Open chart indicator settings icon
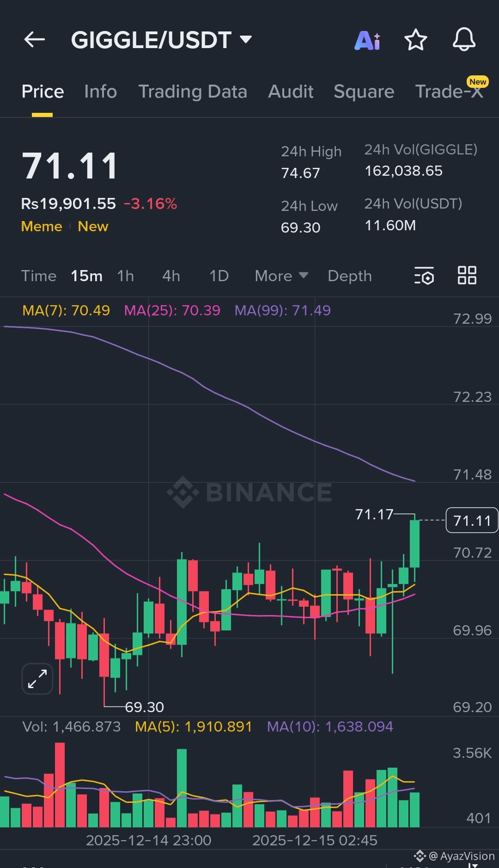This screenshot has width=499, height=868. coord(424,276)
